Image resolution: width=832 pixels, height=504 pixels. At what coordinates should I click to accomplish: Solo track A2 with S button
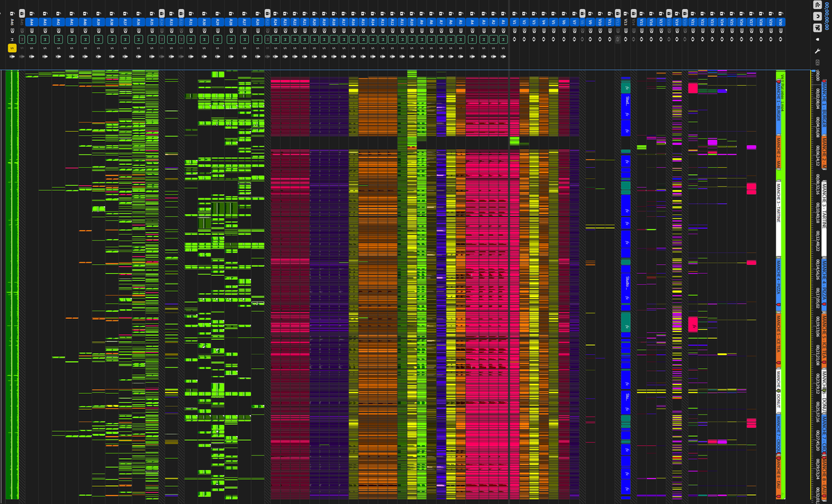click(x=494, y=49)
